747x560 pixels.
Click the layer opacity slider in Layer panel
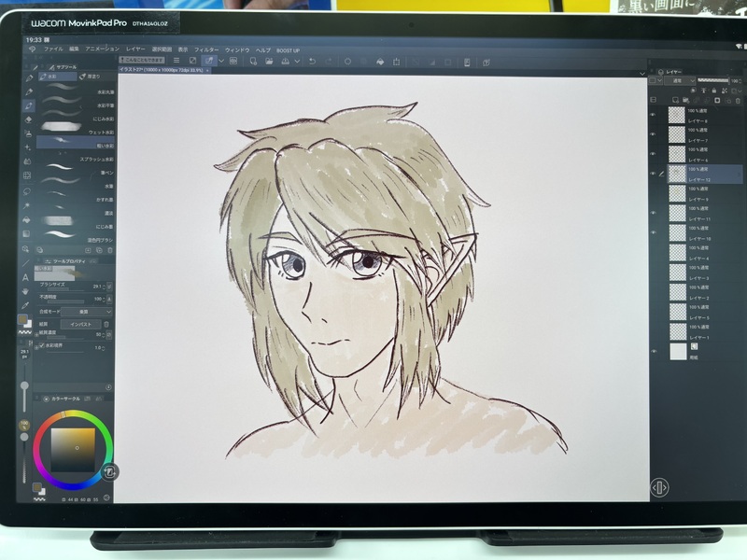click(x=713, y=80)
